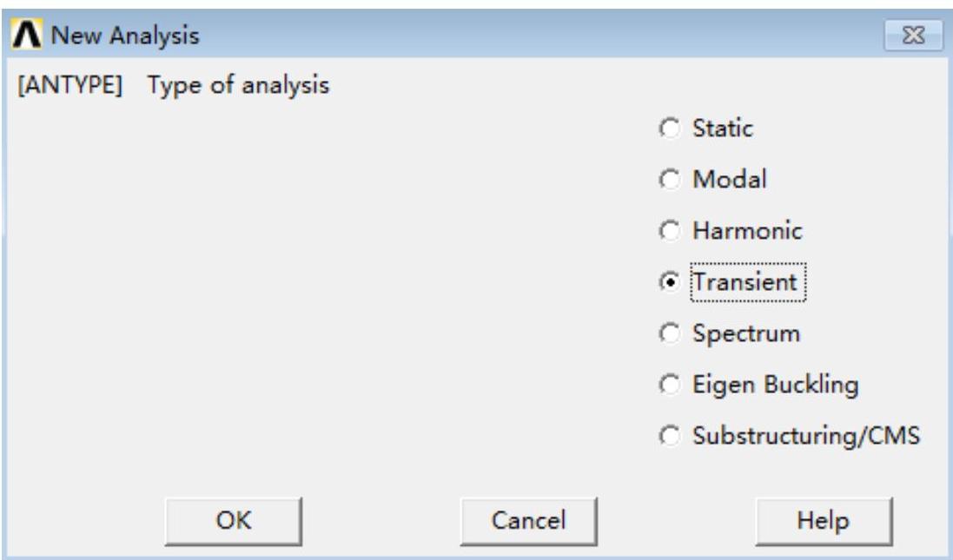953x560 pixels.
Task: Click the focused Transient text label
Action: coord(748,282)
